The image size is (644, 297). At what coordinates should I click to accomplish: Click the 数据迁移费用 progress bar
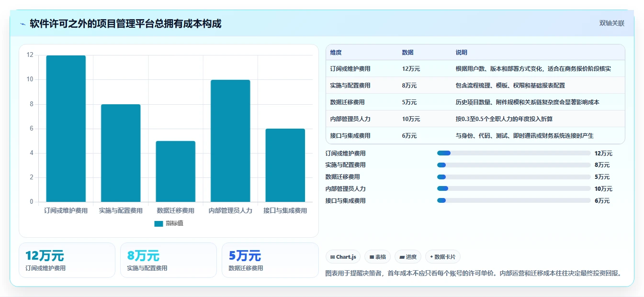[514, 177]
